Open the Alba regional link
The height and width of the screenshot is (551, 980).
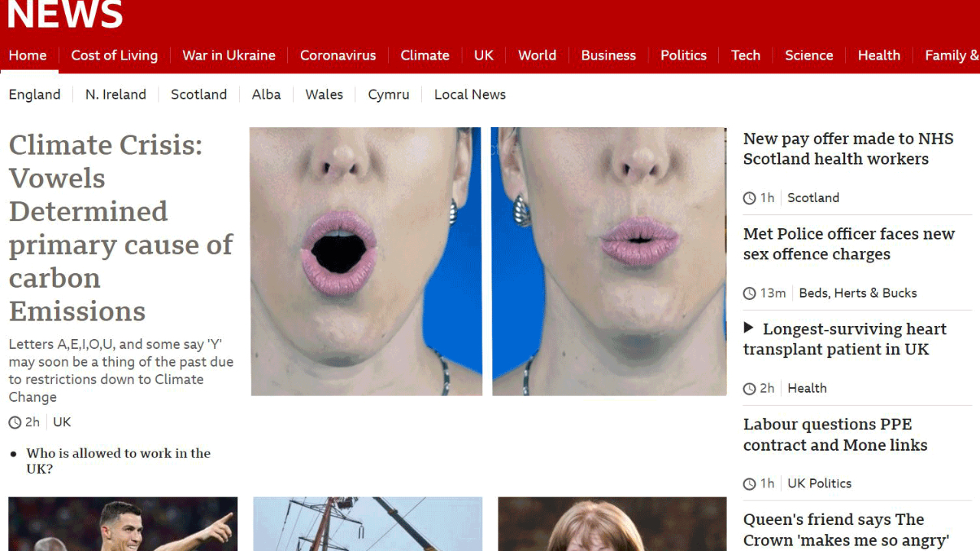(x=266, y=94)
